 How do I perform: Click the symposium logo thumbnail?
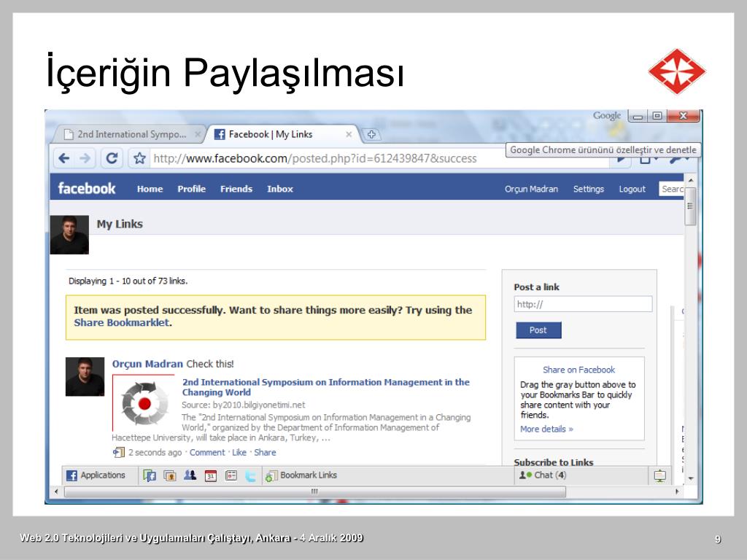[x=144, y=402]
